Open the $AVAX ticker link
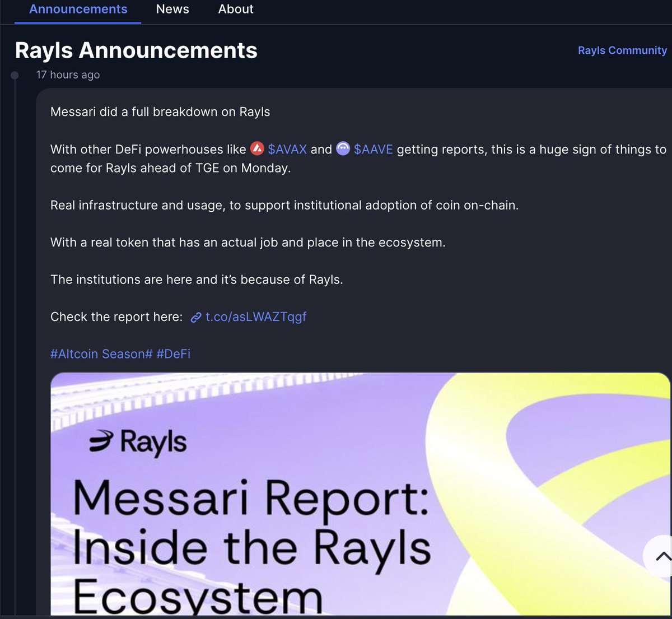Screen dimensions: 672x619 click(287, 150)
